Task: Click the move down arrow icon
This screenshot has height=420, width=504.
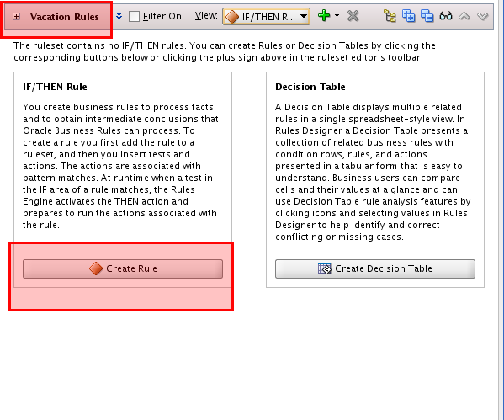Action: pyautogui.click(x=483, y=16)
